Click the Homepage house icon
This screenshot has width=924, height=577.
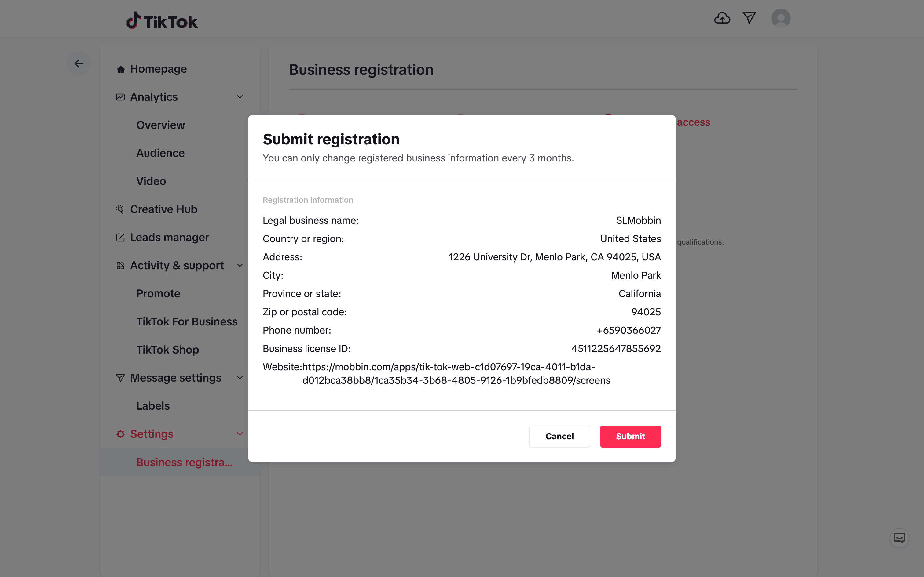pos(121,70)
